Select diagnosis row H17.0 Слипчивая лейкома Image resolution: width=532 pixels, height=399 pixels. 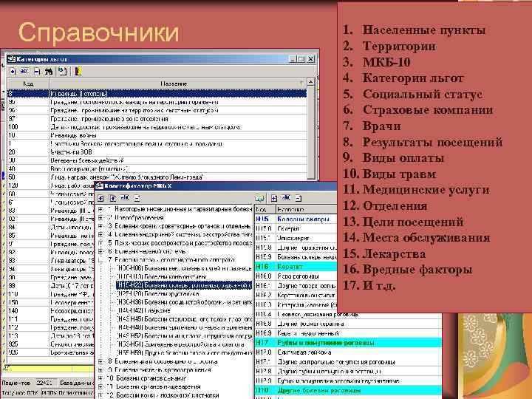(x=348, y=352)
